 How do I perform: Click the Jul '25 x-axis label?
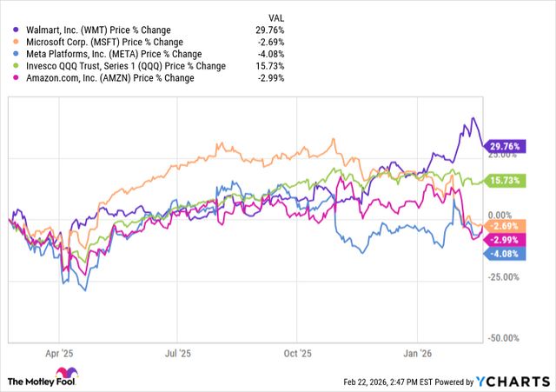click(178, 355)
